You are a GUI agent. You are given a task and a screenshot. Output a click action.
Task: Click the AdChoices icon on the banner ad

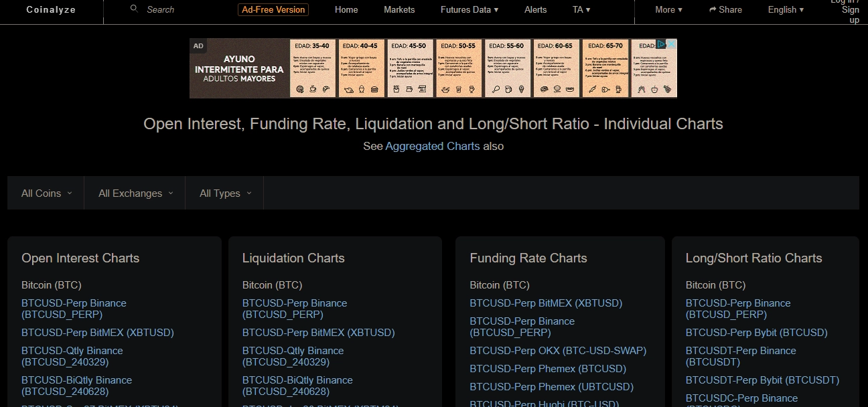(x=661, y=44)
